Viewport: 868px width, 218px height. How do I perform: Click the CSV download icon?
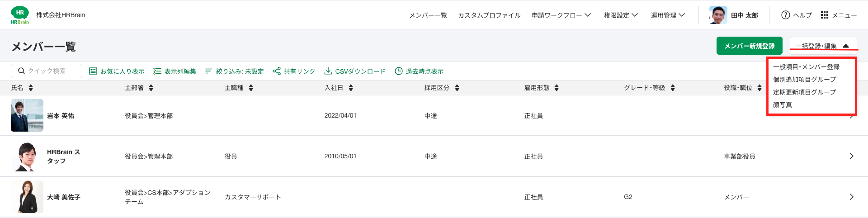pos(328,71)
